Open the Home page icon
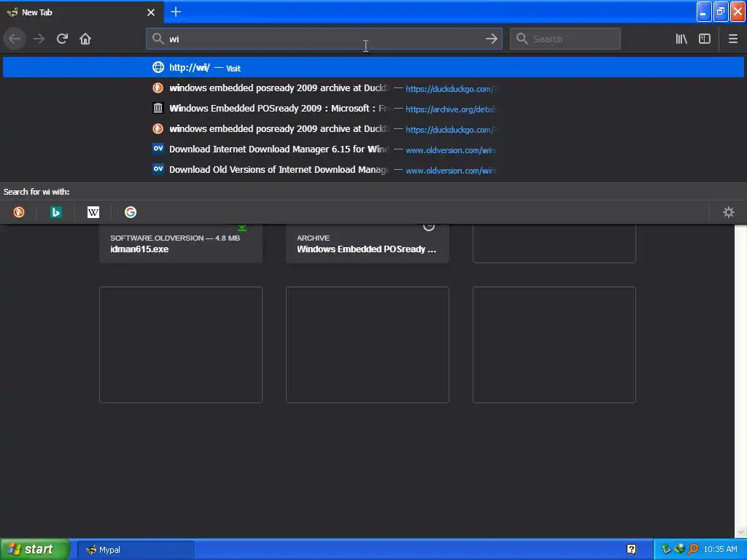 pos(85,39)
